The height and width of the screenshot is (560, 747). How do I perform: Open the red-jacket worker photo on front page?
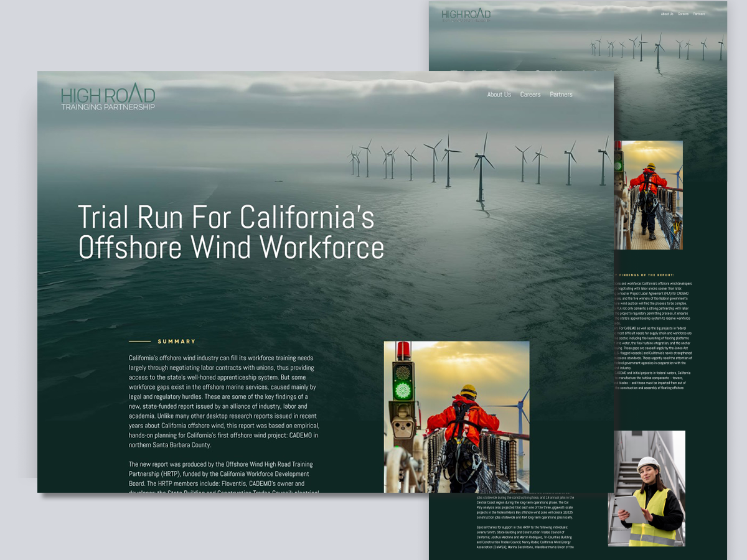456,416
